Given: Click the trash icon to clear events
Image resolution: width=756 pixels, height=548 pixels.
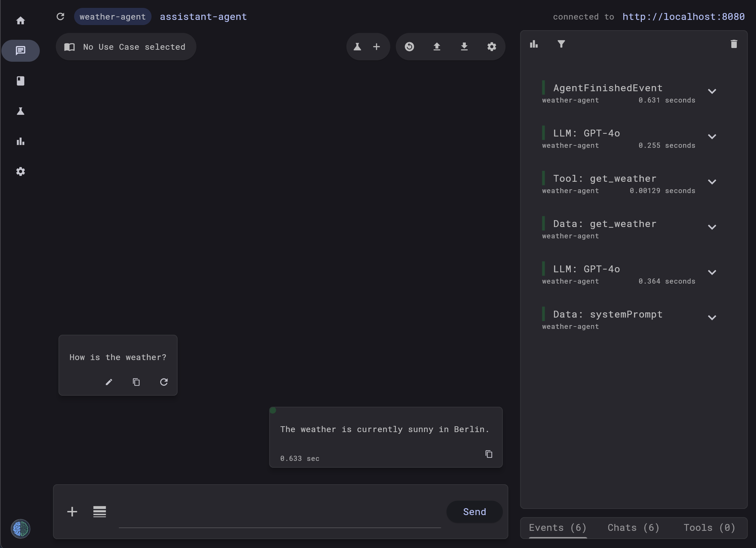Looking at the screenshot, I should click(734, 44).
